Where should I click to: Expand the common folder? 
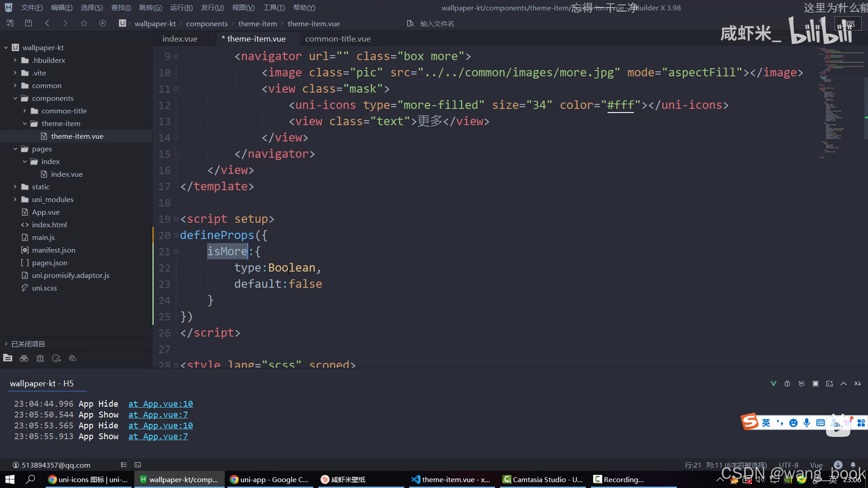15,85
